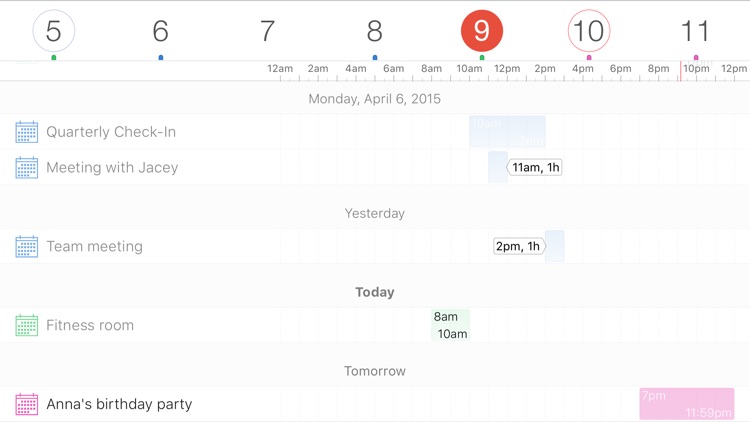This screenshot has height=422, width=750.
Task: Select highlighted day 9 (today)
Action: click(x=482, y=31)
